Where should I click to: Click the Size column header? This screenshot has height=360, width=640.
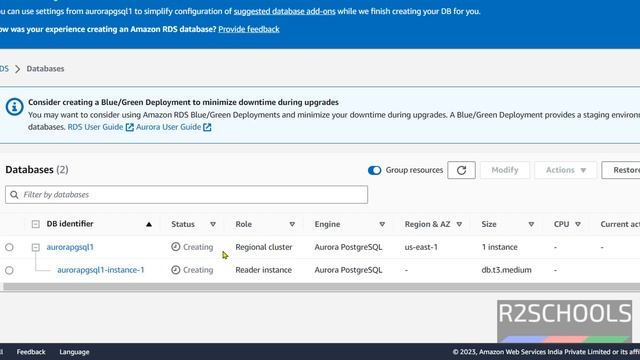pos(489,224)
